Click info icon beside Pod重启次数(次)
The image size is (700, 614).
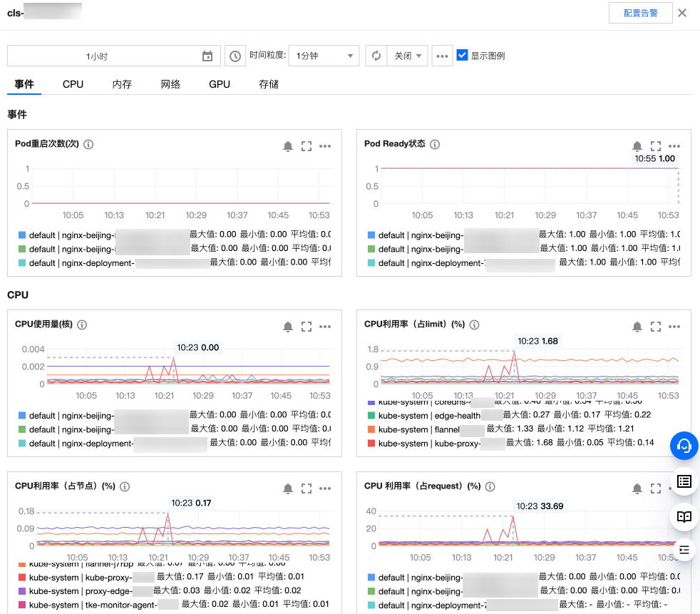[x=88, y=144]
